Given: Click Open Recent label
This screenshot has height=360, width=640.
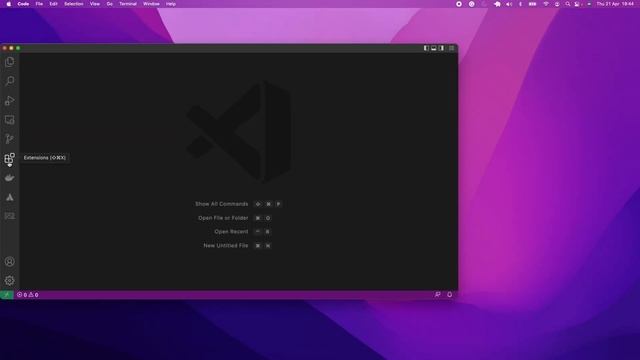Looking at the screenshot, I should 231,231.
